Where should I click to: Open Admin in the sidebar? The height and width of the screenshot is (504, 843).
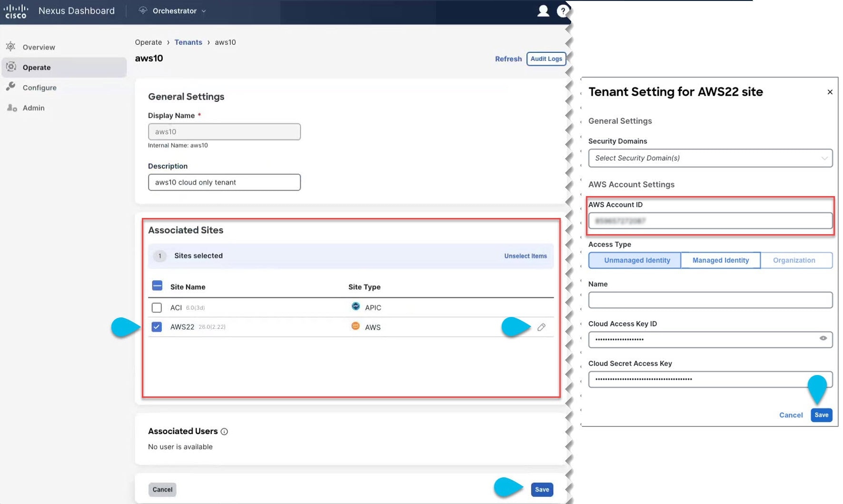coord(64,108)
